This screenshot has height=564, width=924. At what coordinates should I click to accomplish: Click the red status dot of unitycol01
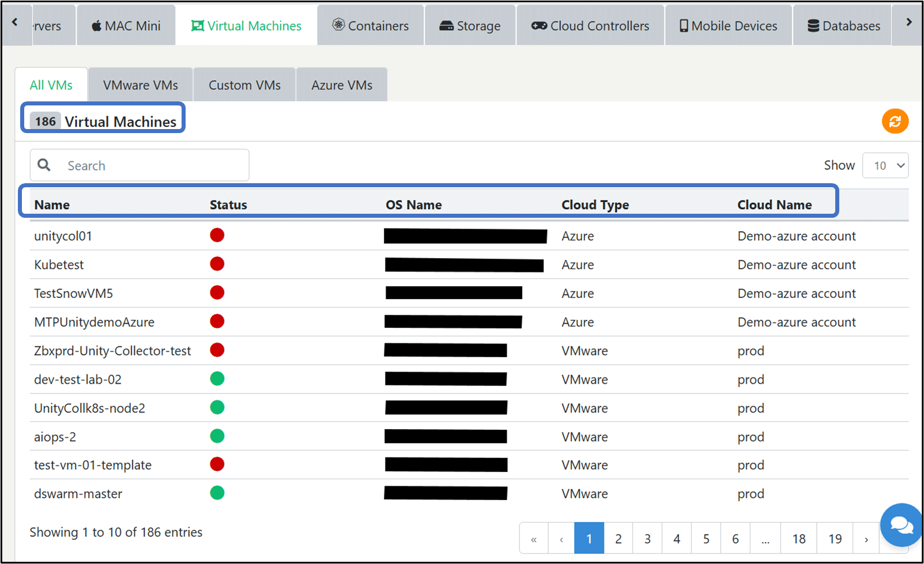pyautogui.click(x=217, y=235)
